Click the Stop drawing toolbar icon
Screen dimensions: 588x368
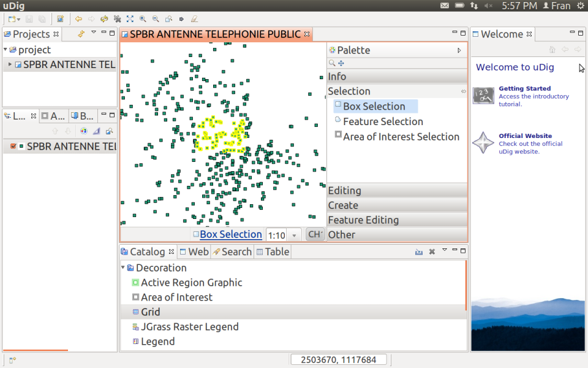(x=118, y=19)
